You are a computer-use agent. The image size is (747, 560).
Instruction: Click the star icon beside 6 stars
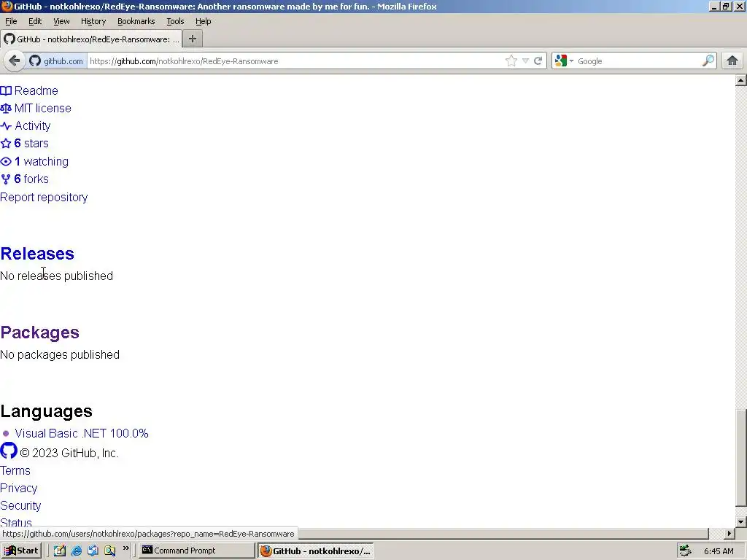6,144
